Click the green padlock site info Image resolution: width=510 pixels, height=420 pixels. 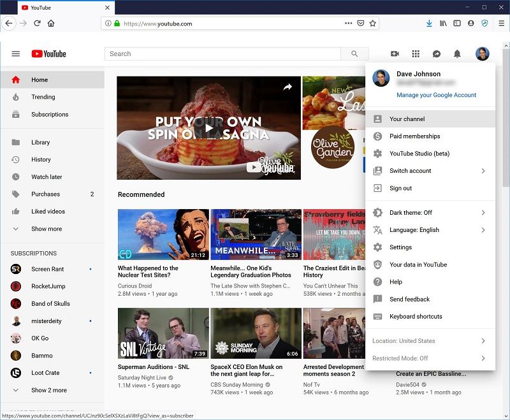coord(117,24)
